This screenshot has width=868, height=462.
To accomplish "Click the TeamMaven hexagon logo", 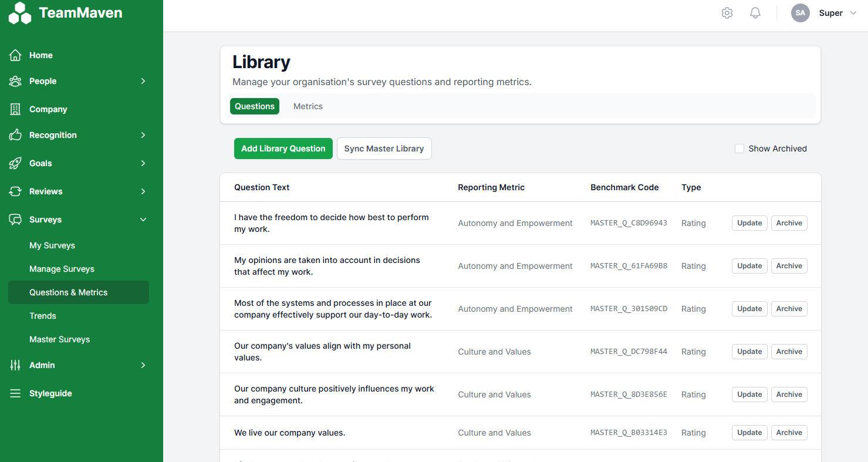I will 20,13.
